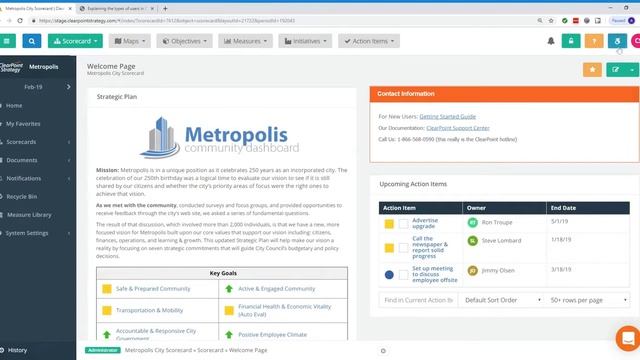
Task: Click Jimmy Olsen owner avatar
Action: 472,271
